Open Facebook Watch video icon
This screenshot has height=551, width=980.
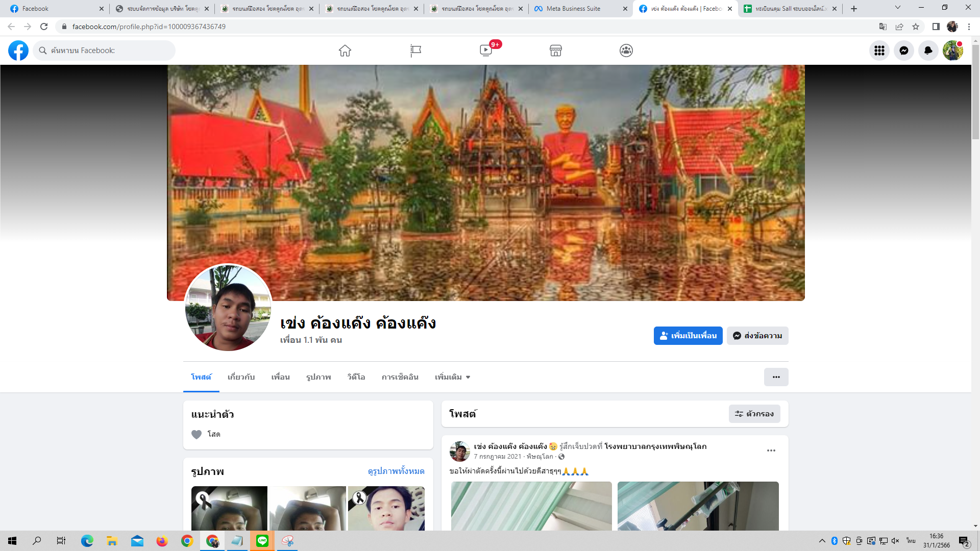[486, 51]
